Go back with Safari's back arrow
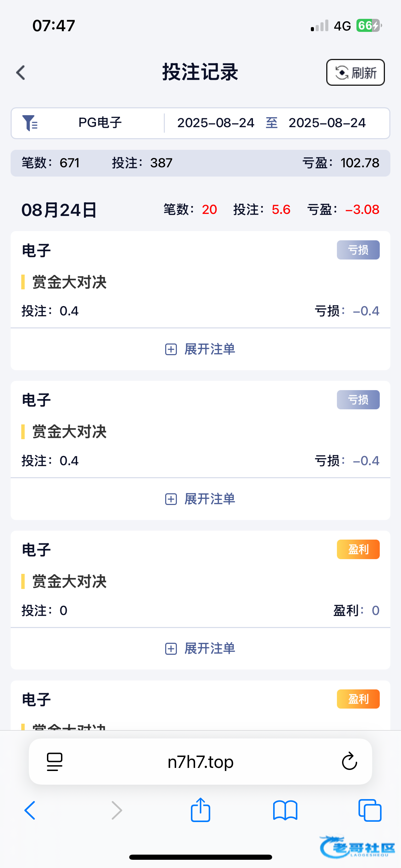Screen dimensions: 401x868 point(30,810)
